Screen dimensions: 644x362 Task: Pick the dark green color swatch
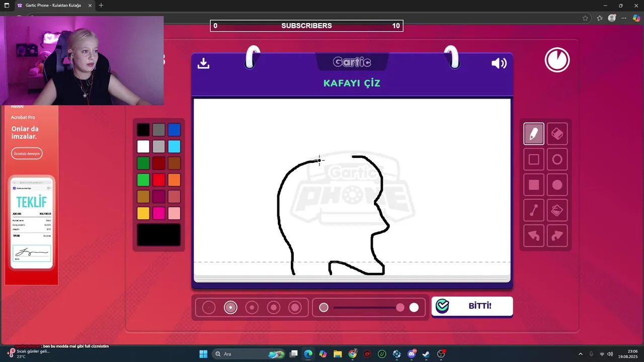click(143, 163)
